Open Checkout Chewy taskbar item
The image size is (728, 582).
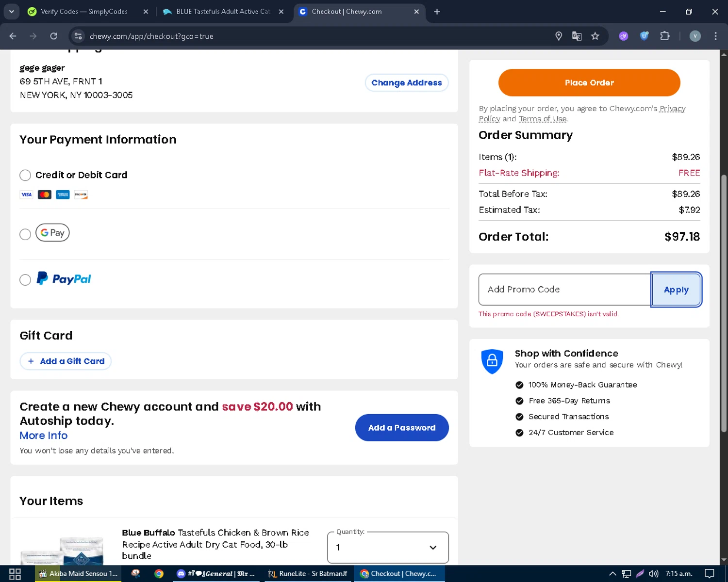pyautogui.click(x=399, y=574)
